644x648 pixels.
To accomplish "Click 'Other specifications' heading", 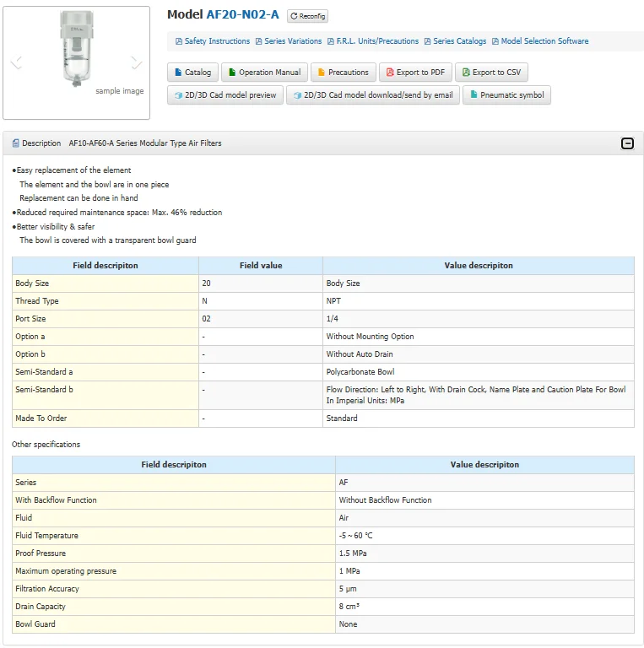I will tap(46, 445).
